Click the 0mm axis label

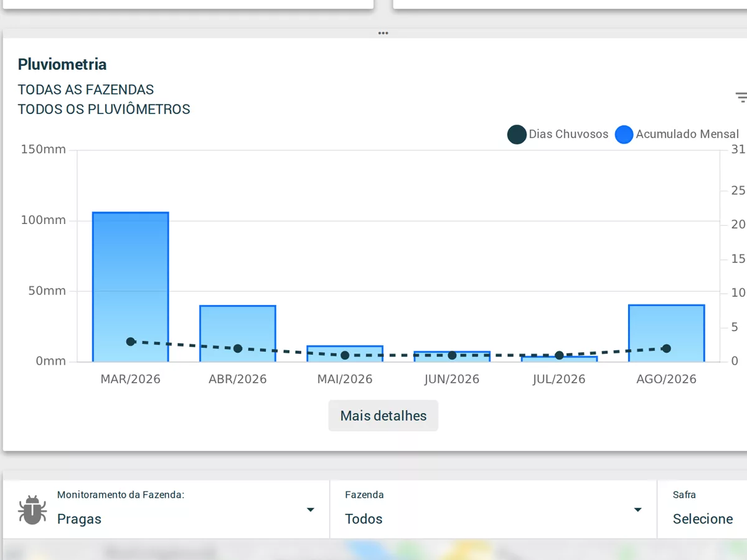[x=50, y=361]
